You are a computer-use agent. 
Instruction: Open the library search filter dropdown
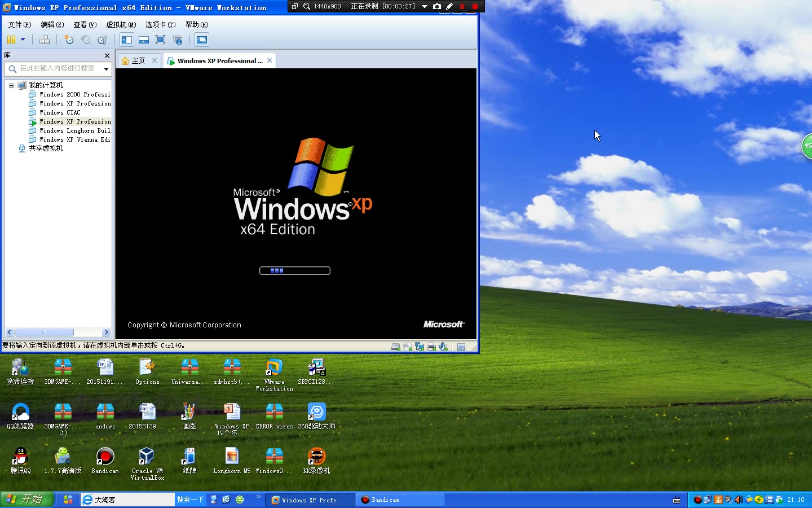106,69
